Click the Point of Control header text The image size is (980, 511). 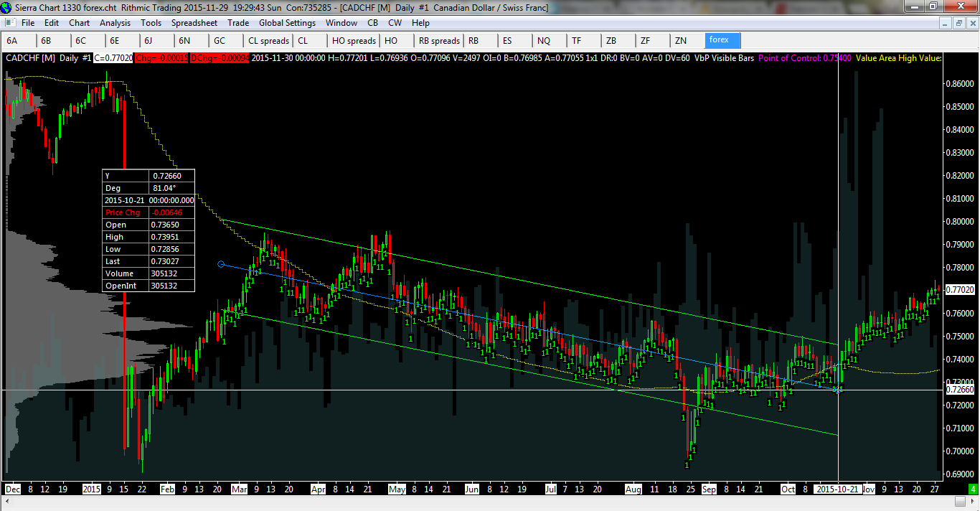804,58
